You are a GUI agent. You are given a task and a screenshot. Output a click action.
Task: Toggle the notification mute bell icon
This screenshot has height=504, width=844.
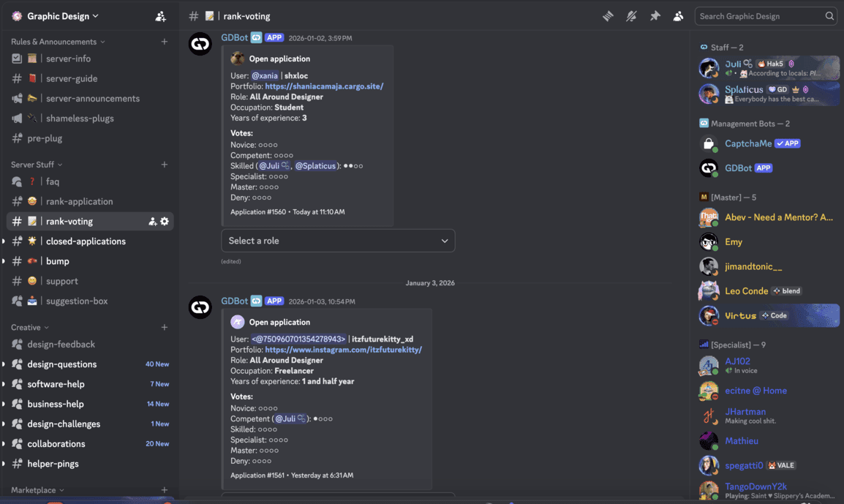click(x=631, y=15)
